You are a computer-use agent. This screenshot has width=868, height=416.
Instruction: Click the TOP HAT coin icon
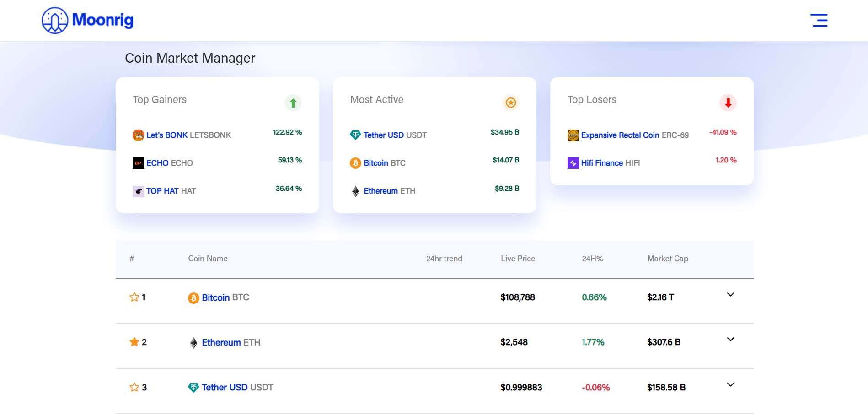point(138,191)
